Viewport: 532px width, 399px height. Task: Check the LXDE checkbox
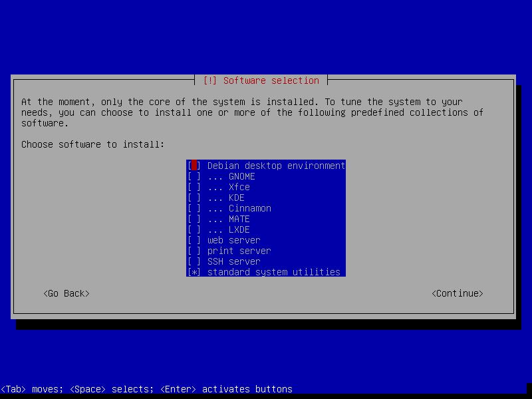point(194,229)
